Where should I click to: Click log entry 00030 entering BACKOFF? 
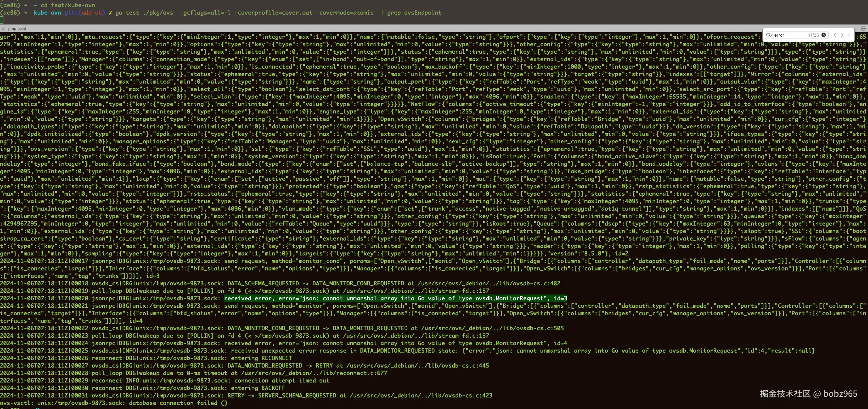tap(142, 388)
